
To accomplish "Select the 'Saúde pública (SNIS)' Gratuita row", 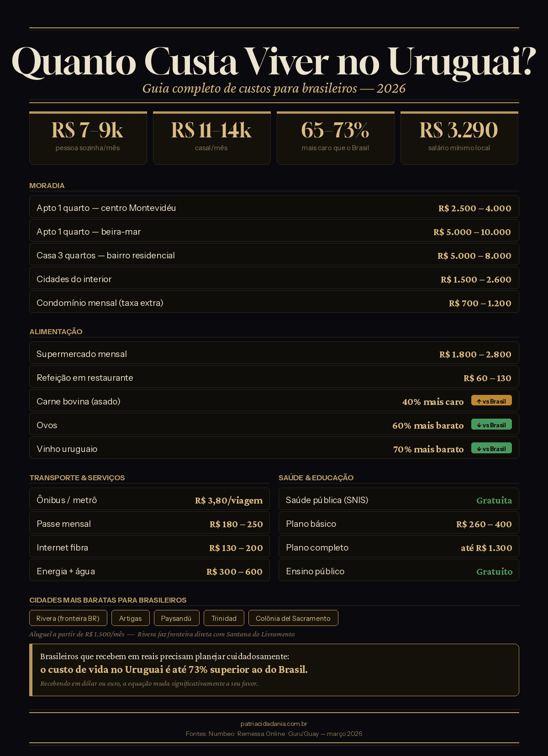I will pos(398,499).
